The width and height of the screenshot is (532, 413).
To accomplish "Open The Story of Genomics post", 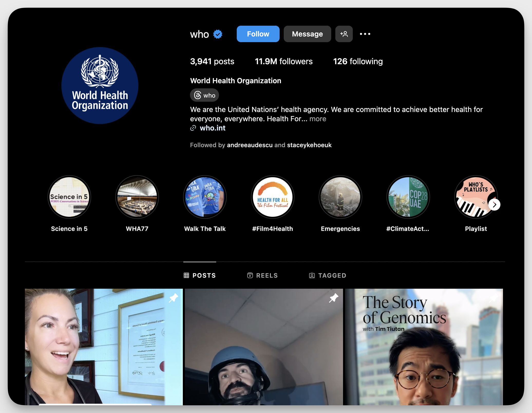I will (424, 347).
